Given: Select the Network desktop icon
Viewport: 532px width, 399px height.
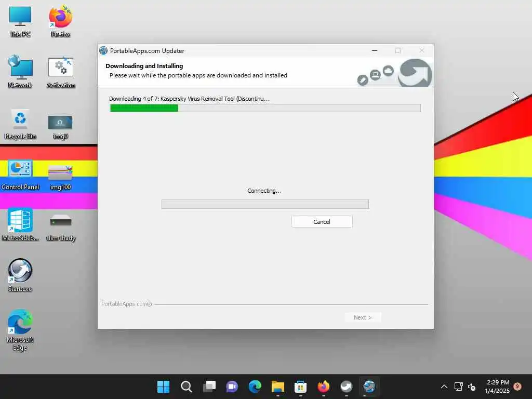Looking at the screenshot, I should [20, 72].
